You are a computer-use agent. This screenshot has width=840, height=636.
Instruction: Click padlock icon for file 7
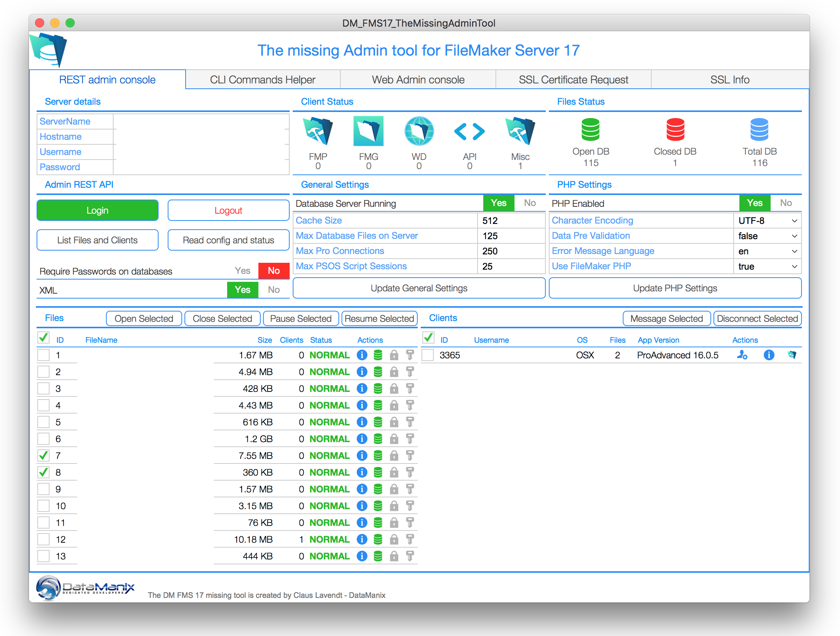click(394, 455)
